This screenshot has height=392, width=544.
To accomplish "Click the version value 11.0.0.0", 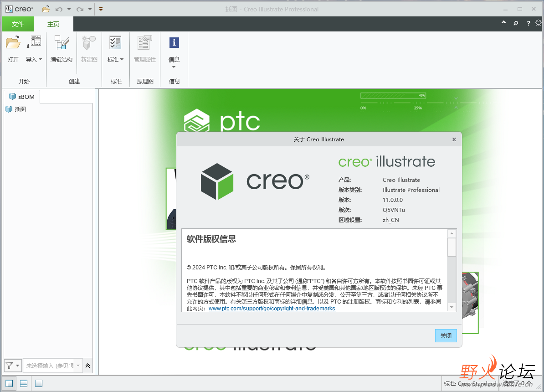I will pos(392,200).
